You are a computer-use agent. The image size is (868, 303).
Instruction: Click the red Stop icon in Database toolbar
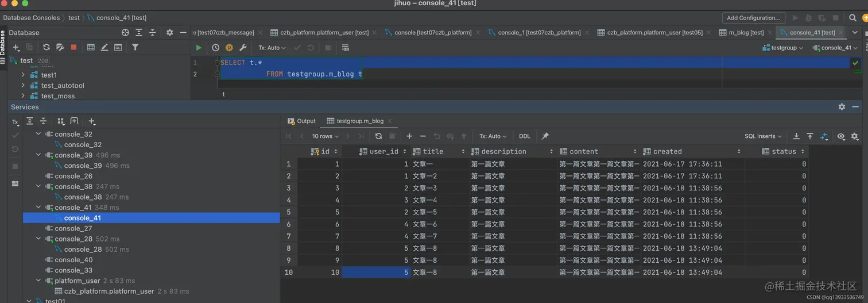point(73,47)
